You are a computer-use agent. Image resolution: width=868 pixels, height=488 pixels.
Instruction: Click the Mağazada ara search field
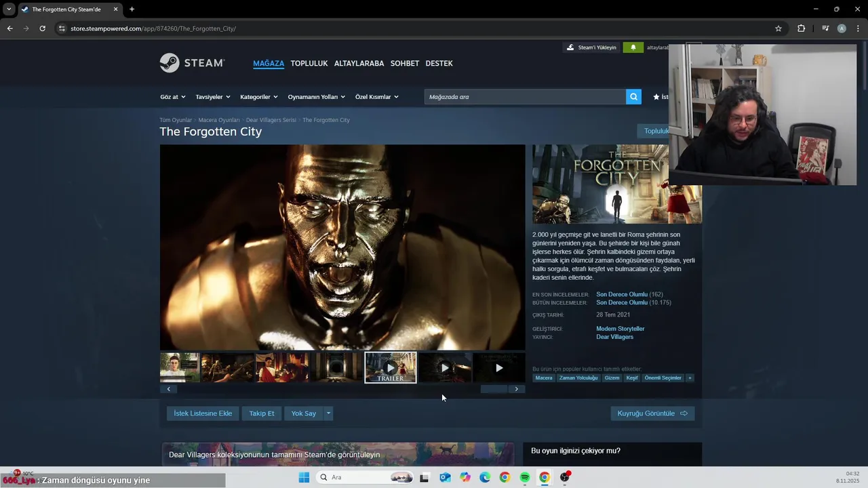click(525, 97)
